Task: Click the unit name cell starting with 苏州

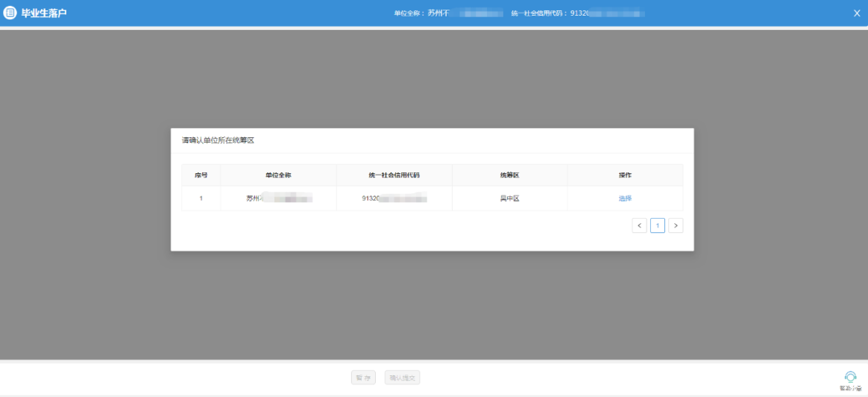Action: (x=278, y=198)
